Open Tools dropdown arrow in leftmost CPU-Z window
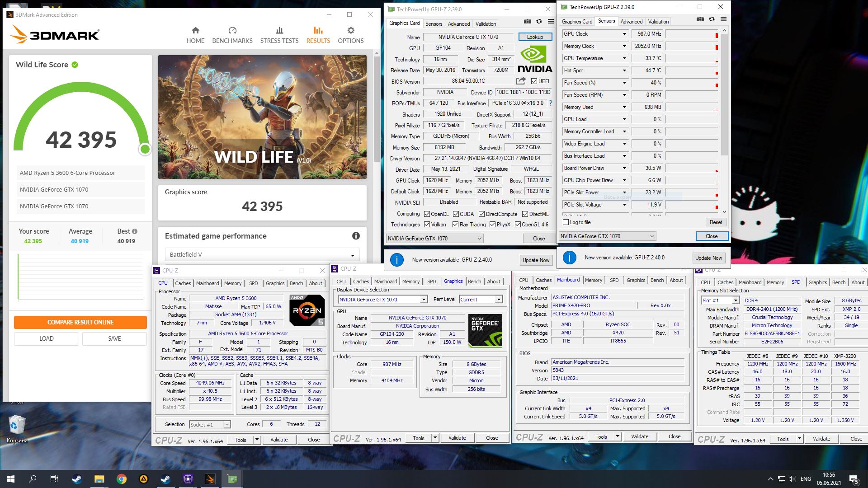 coord(257,440)
